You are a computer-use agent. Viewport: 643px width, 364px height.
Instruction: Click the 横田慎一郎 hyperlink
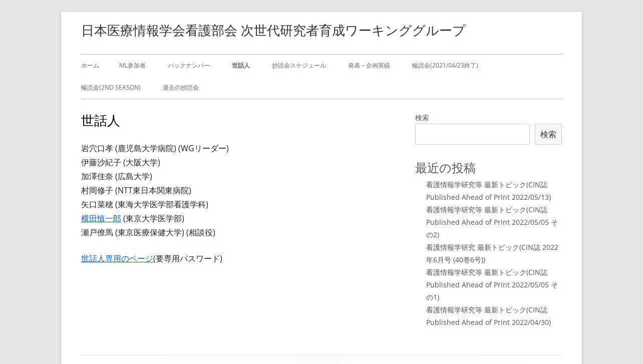coord(101,219)
